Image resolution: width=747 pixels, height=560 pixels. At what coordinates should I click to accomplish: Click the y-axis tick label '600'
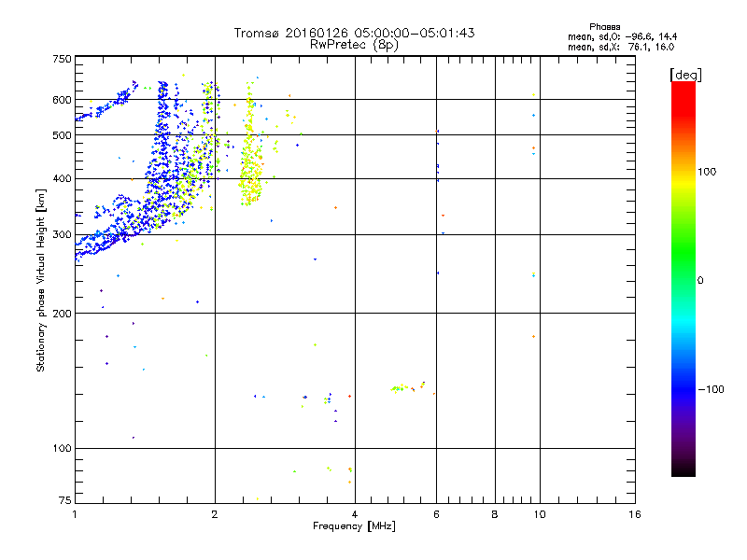click(62, 100)
